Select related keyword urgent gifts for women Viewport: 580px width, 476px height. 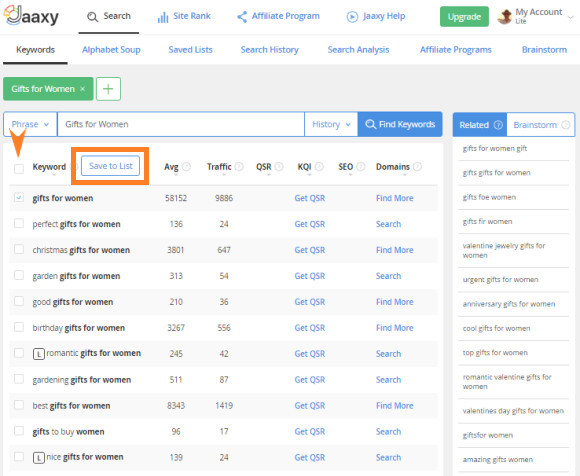[x=500, y=280]
